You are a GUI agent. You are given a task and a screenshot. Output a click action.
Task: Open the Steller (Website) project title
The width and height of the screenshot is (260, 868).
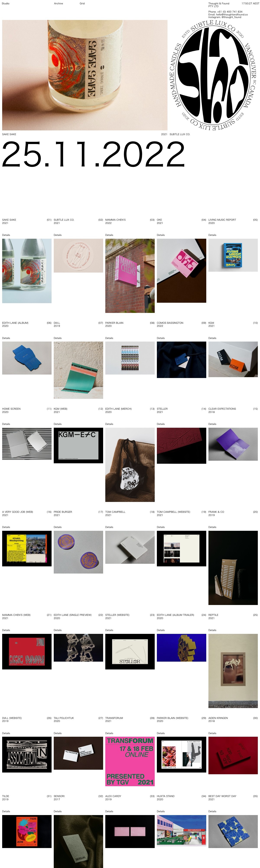(117, 615)
